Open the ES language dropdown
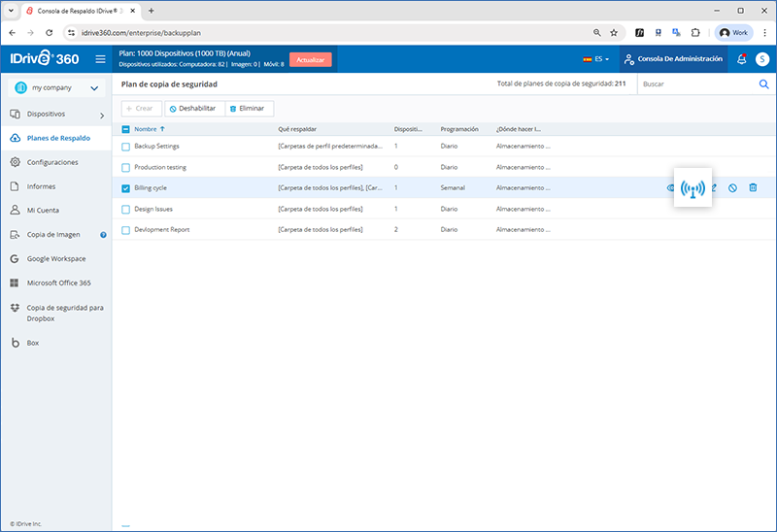The image size is (777, 532). 596,59
